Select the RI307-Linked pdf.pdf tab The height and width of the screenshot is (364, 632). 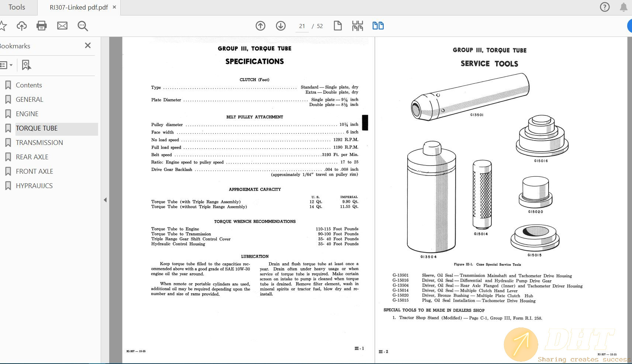(79, 7)
